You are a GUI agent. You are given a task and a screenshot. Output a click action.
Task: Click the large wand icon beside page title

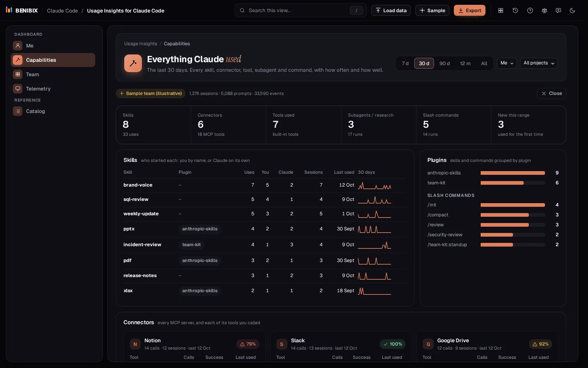(x=133, y=63)
